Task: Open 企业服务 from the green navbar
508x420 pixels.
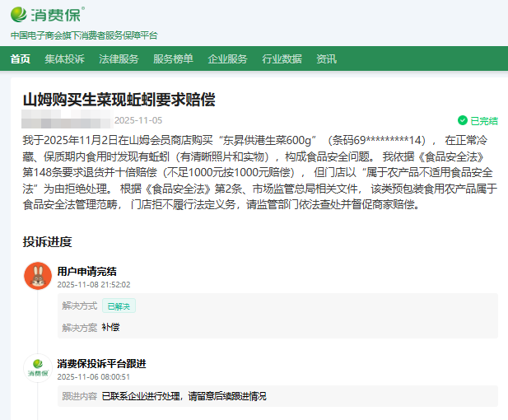Action: [227, 58]
